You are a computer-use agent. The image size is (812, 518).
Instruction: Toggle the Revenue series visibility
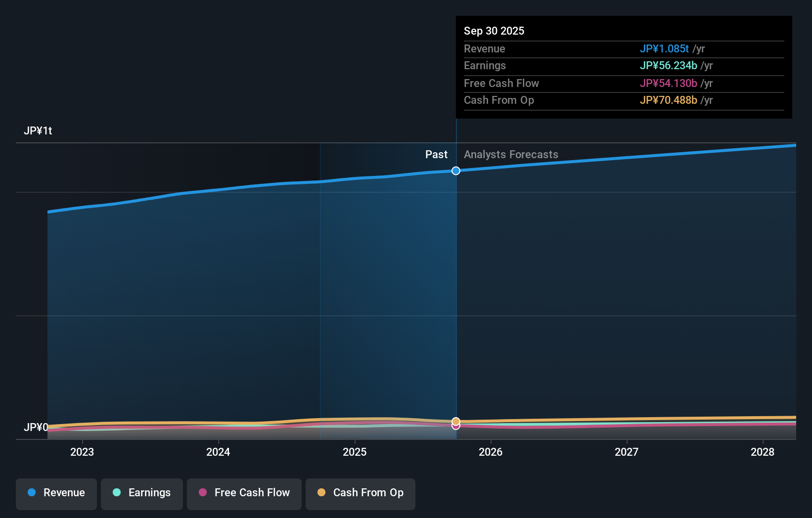click(x=56, y=493)
